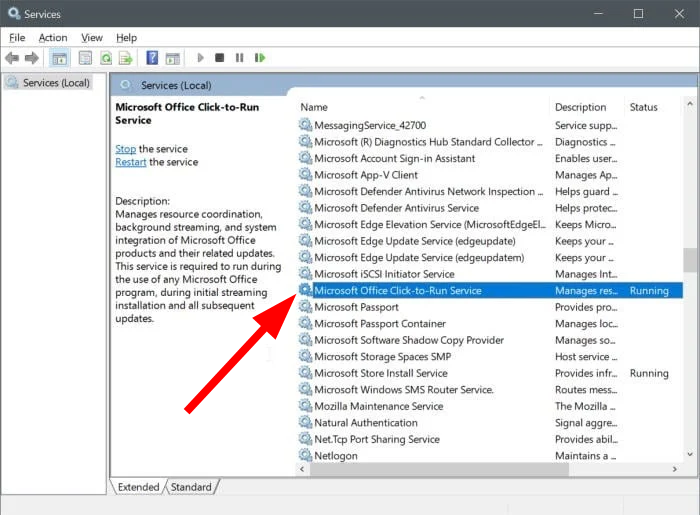Click the Restart Service toolbar icon
This screenshot has width=700, height=515.
coord(260,58)
